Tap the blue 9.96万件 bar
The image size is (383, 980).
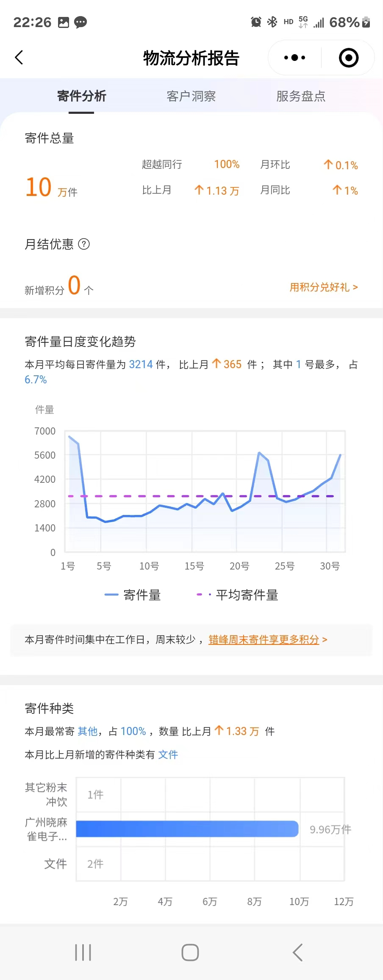click(187, 829)
